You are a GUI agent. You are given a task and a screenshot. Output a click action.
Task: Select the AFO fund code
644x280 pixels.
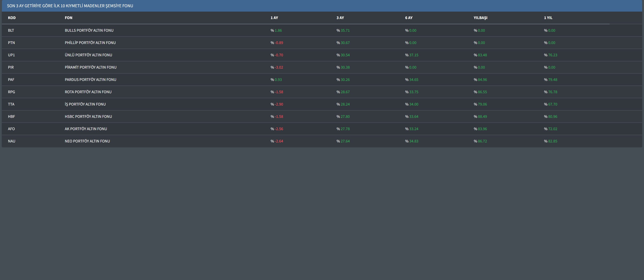tap(11, 129)
